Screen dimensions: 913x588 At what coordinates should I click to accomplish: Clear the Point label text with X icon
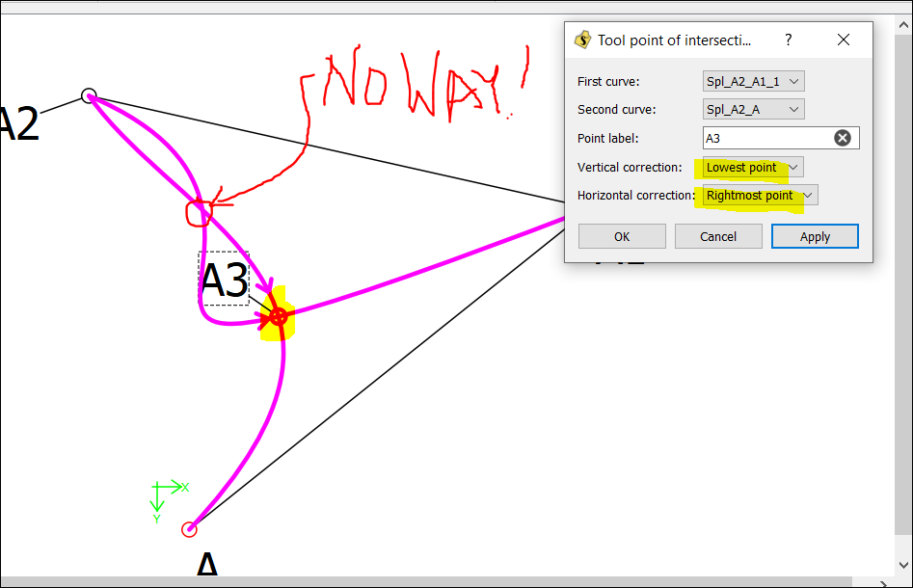843,138
